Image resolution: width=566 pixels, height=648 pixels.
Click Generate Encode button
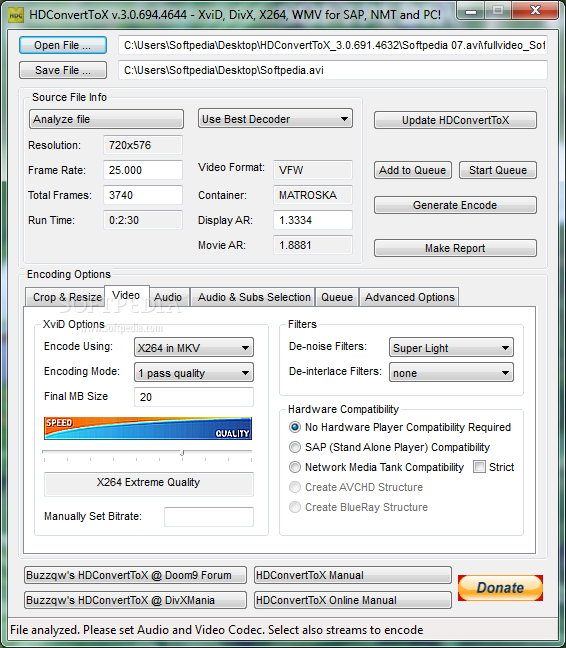click(455, 205)
